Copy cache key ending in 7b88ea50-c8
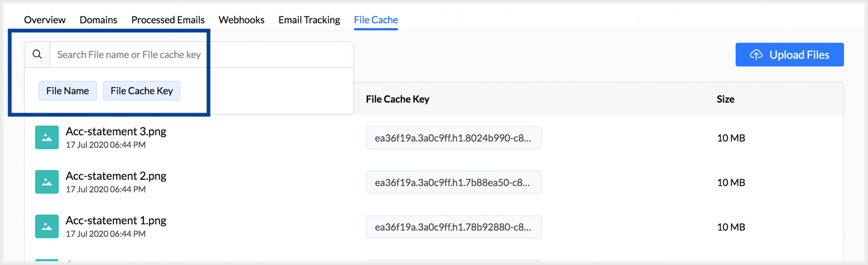This screenshot has height=265, width=868. tap(454, 182)
